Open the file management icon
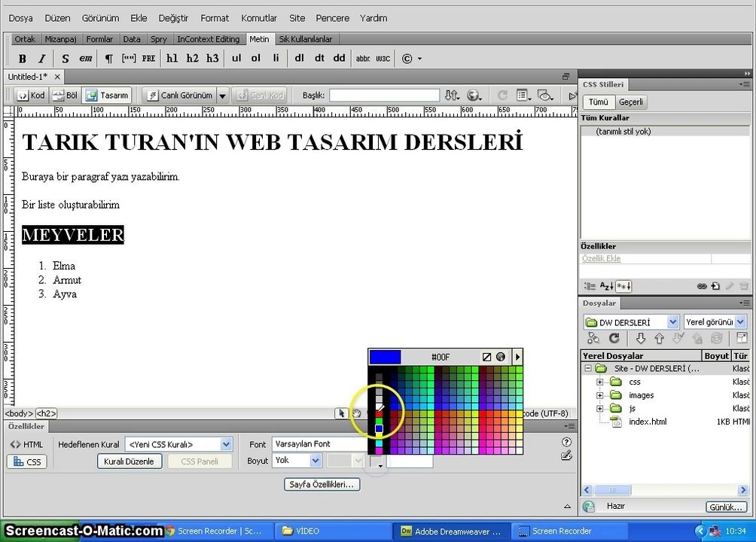The width and height of the screenshot is (756, 542). pyautogui.click(x=452, y=96)
